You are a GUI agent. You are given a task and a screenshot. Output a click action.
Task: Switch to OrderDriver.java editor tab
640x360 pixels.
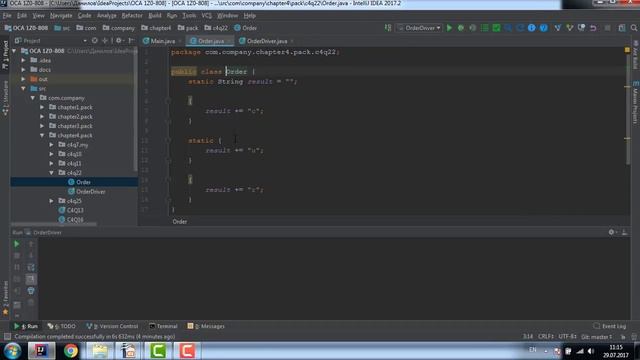pyautogui.click(x=267, y=41)
